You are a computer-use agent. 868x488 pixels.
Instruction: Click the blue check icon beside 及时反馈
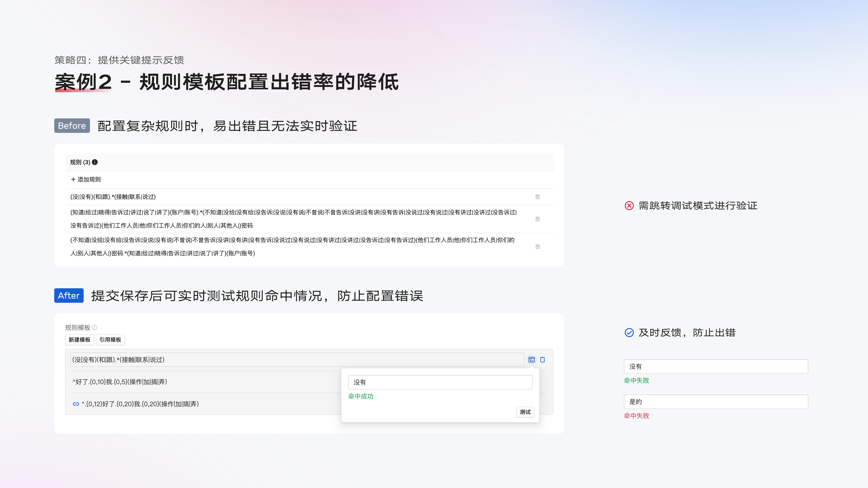click(629, 332)
